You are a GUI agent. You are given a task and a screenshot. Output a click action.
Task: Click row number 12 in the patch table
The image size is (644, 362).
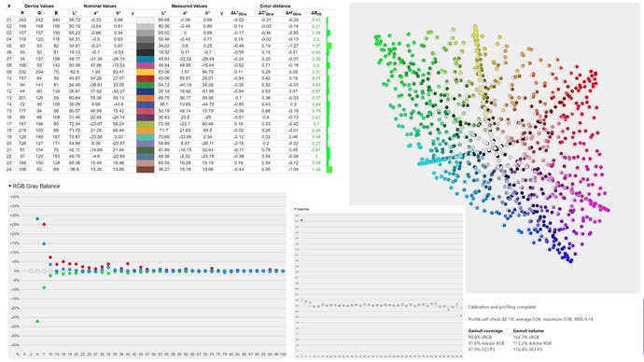pyautogui.click(x=9, y=91)
